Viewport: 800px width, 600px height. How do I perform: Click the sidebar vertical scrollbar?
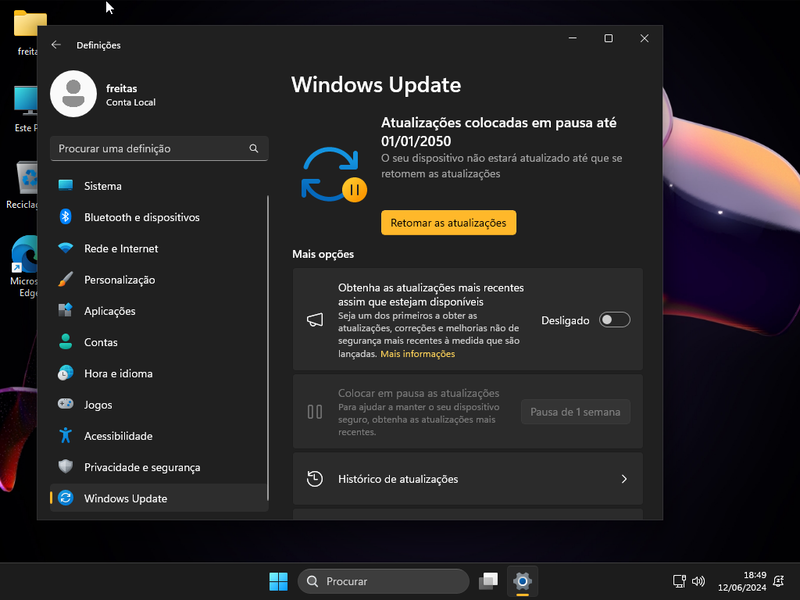point(267,347)
